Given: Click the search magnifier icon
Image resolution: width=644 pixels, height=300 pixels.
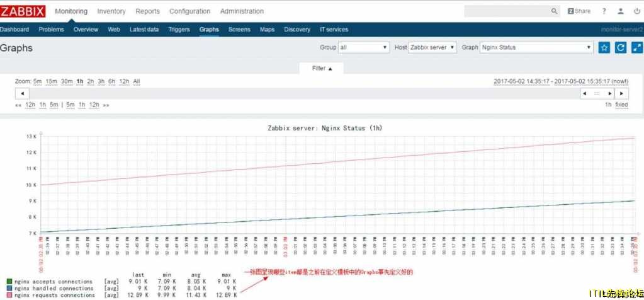Looking at the screenshot, I should pos(554,11).
